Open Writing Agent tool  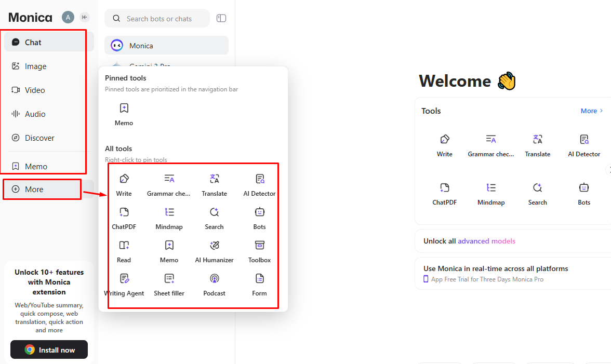pyautogui.click(x=124, y=285)
